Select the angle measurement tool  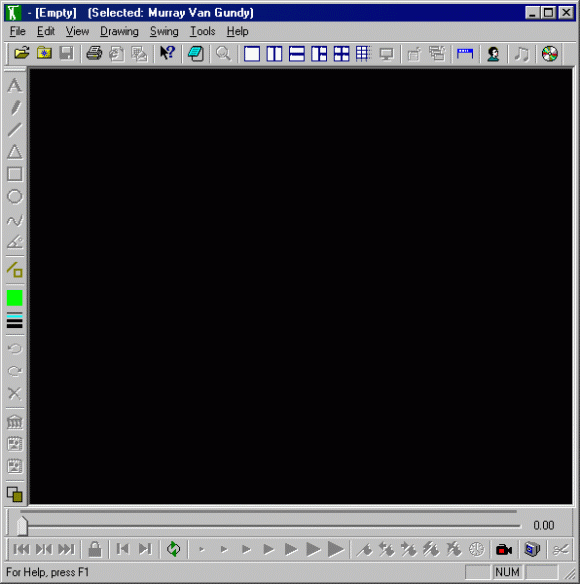coord(15,242)
